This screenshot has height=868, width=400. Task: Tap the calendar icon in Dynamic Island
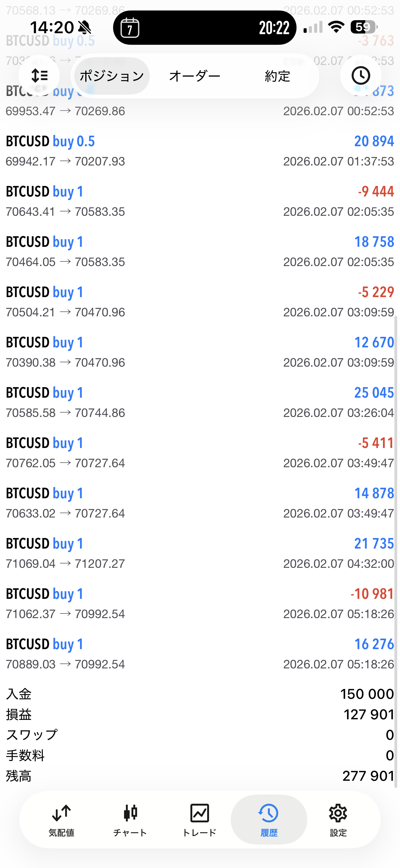tap(130, 28)
